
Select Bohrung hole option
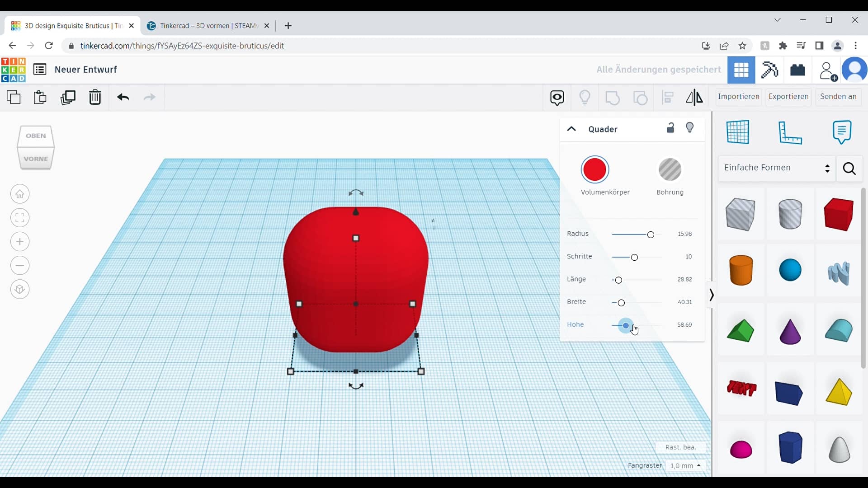[670, 170]
